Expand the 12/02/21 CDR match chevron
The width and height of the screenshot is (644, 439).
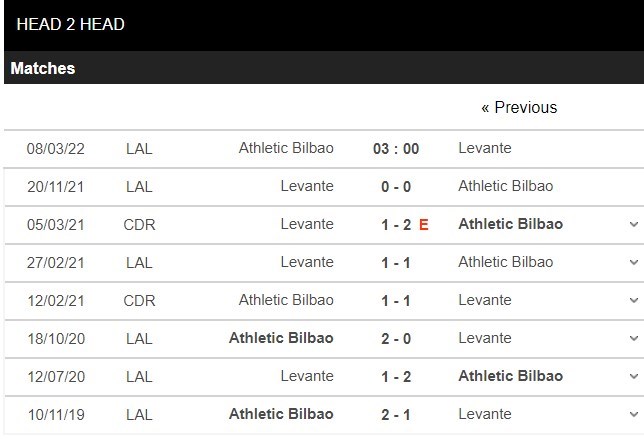pyautogui.click(x=634, y=300)
